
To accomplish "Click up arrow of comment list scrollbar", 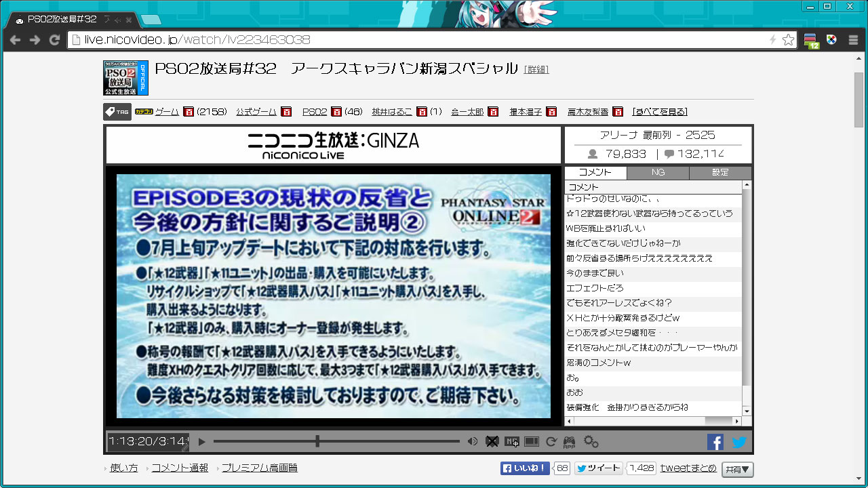I will 747,185.
